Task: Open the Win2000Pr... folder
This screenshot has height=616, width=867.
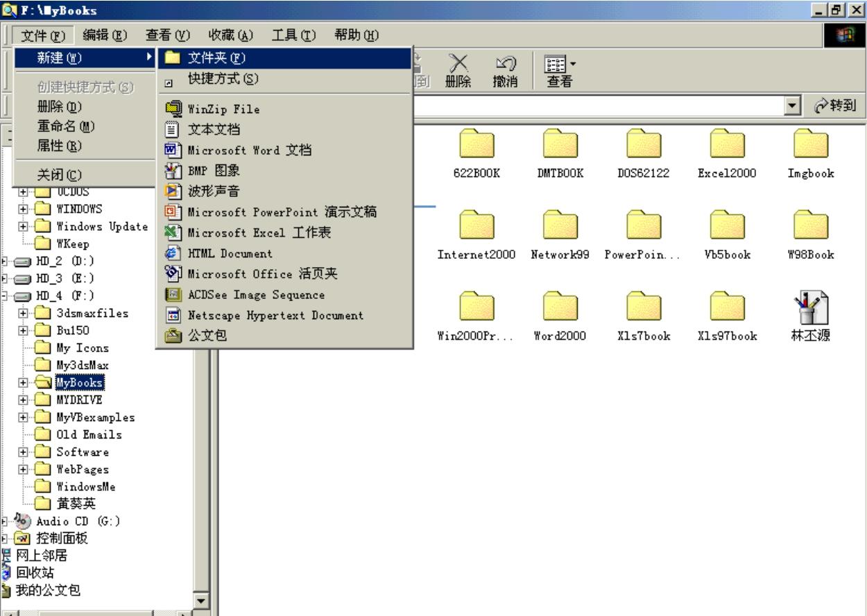Action: click(476, 316)
